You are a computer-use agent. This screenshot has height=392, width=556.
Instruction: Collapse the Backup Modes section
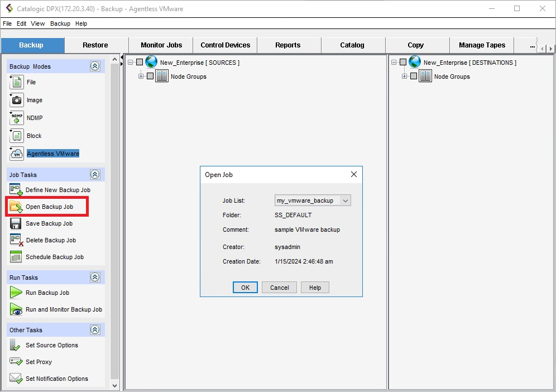point(95,66)
